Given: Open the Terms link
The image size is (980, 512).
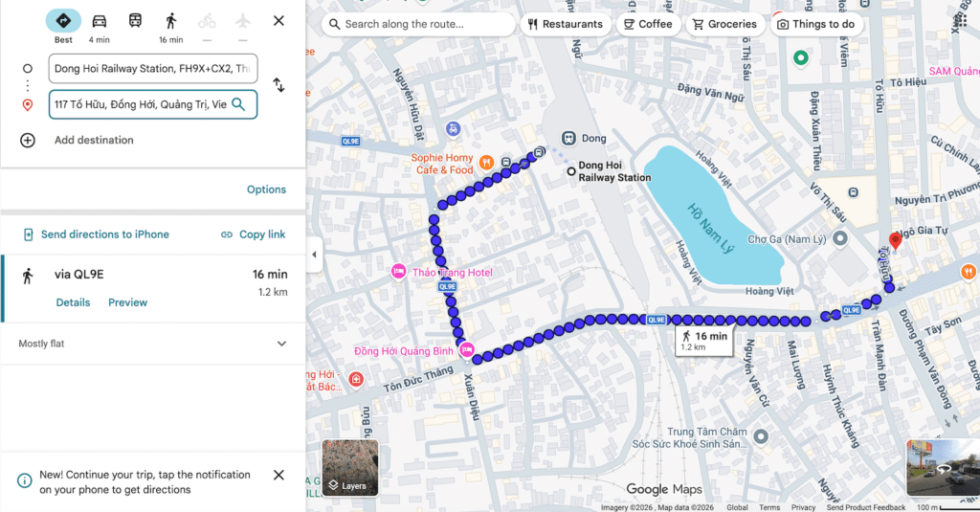Looking at the screenshot, I should coord(769,507).
